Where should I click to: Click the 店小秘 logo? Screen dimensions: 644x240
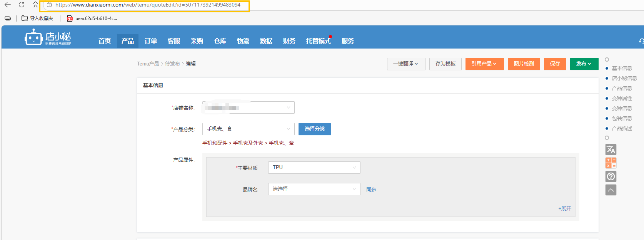click(48, 38)
